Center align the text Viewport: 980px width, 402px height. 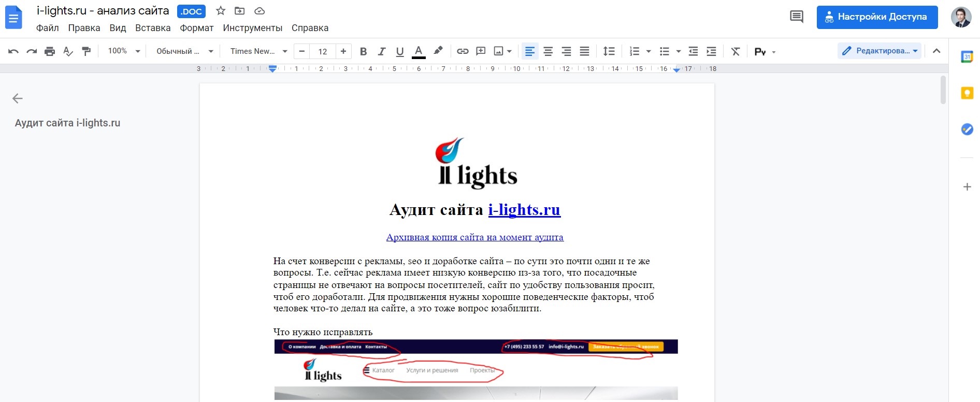pos(548,51)
